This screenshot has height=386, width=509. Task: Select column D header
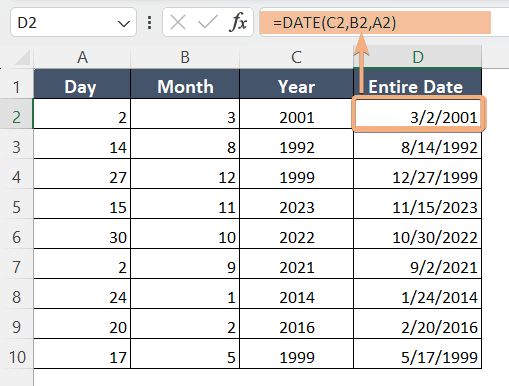coord(418,57)
